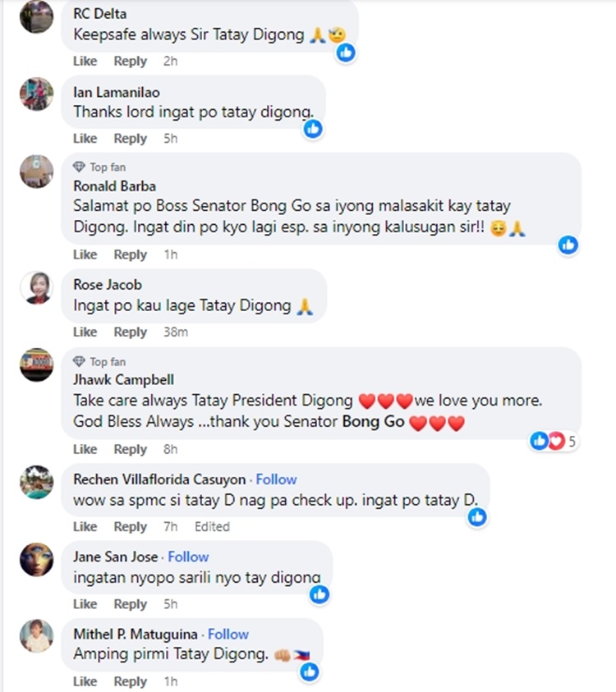The height and width of the screenshot is (692, 616).
Task: Open RC Delta's profile picture
Action: pos(36,16)
